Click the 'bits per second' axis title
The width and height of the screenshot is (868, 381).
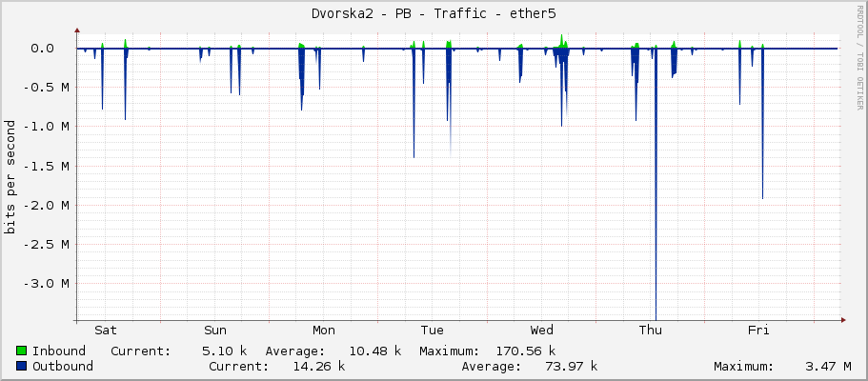[x=10, y=176]
